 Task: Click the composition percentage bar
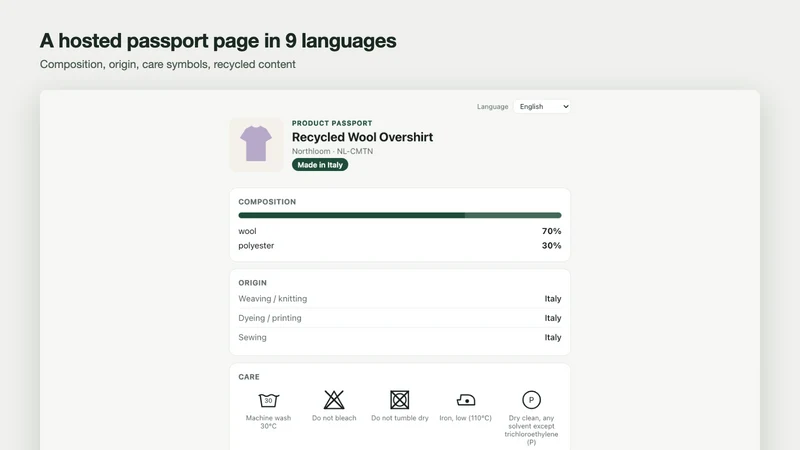[399, 215]
